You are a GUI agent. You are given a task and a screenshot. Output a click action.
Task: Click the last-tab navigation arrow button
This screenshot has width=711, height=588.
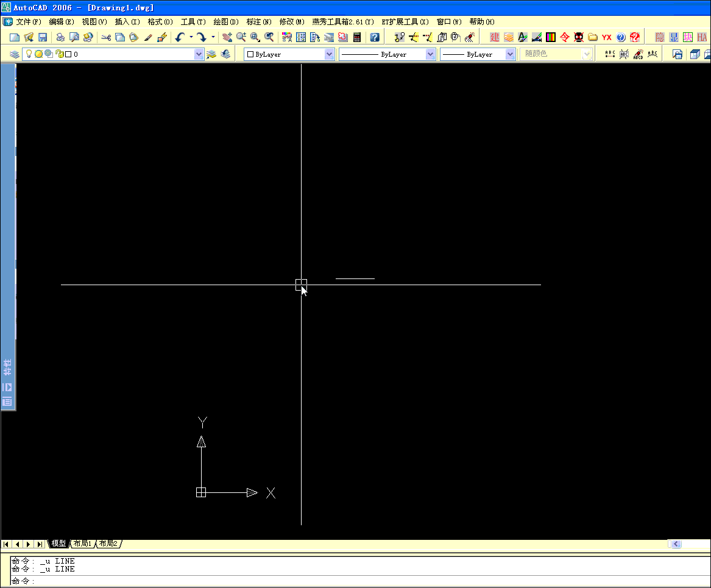pyautogui.click(x=40, y=544)
